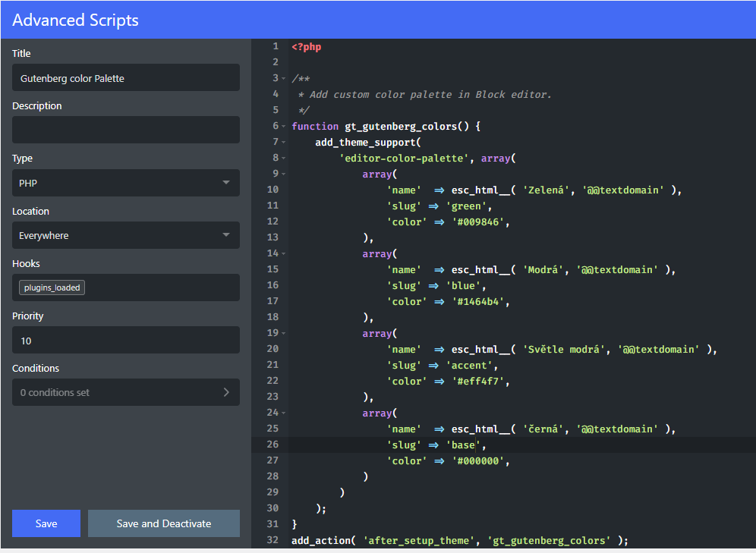Fold the Zelená array at line 9

[x=284, y=174]
